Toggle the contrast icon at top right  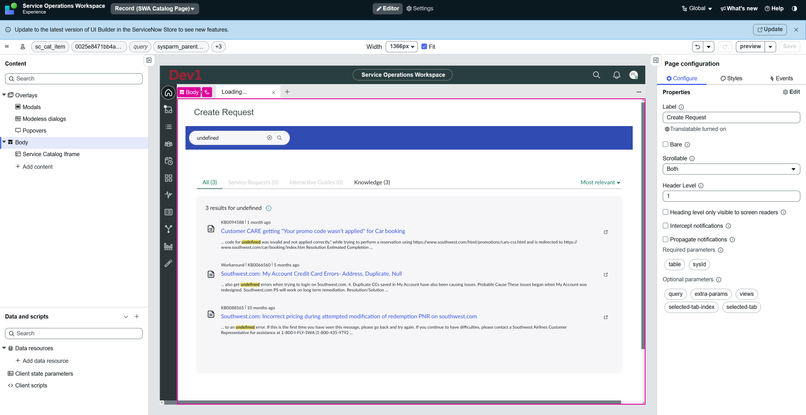pos(795,9)
